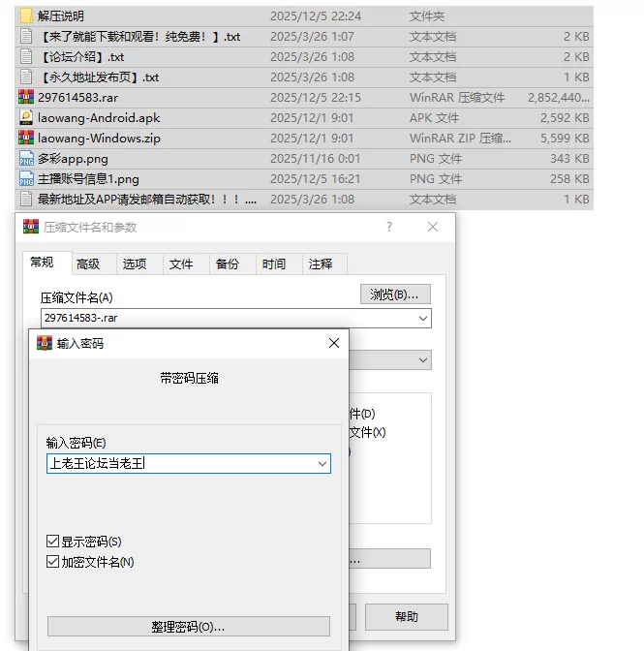Image resolution: width=644 pixels, height=651 pixels.
Task: Click the WinRAR 压缩文件 type cell
Action: [x=457, y=98]
